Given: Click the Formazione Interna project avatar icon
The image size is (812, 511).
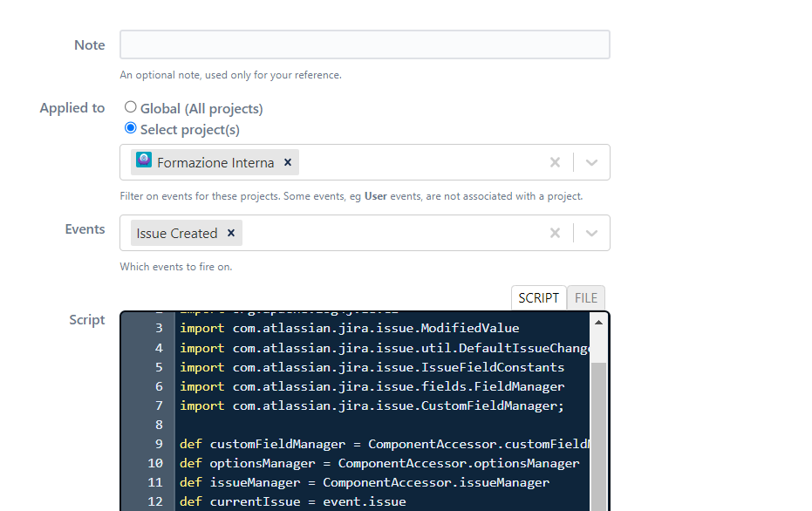Looking at the screenshot, I should coord(143,160).
